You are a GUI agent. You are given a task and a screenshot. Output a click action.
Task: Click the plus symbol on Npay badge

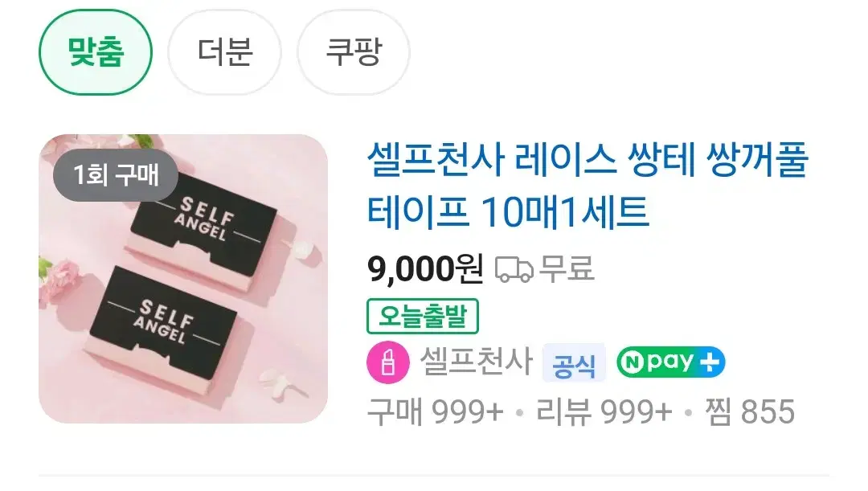point(710,362)
